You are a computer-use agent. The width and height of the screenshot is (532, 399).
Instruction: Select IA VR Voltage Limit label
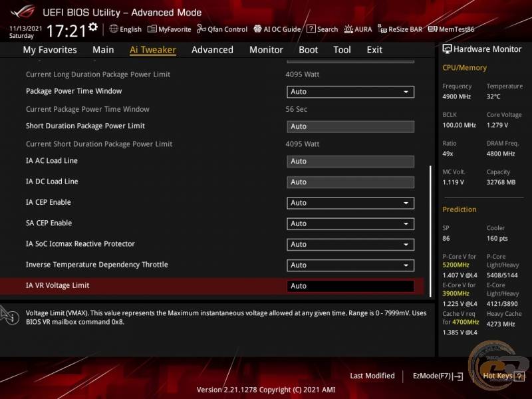[58, 286]
